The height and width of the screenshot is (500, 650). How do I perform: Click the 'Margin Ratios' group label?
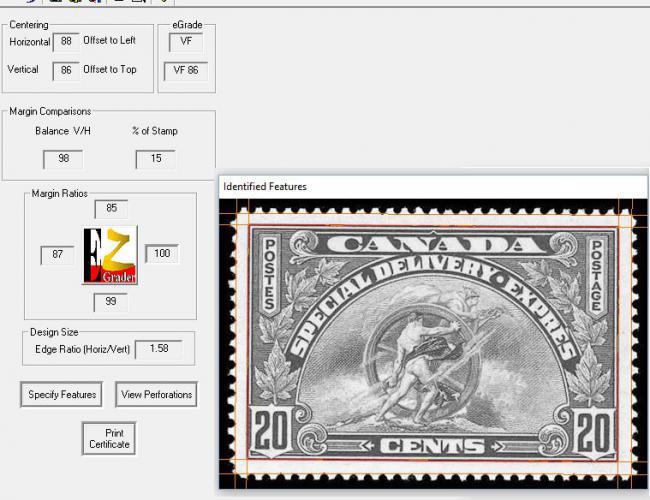point(60,194)
